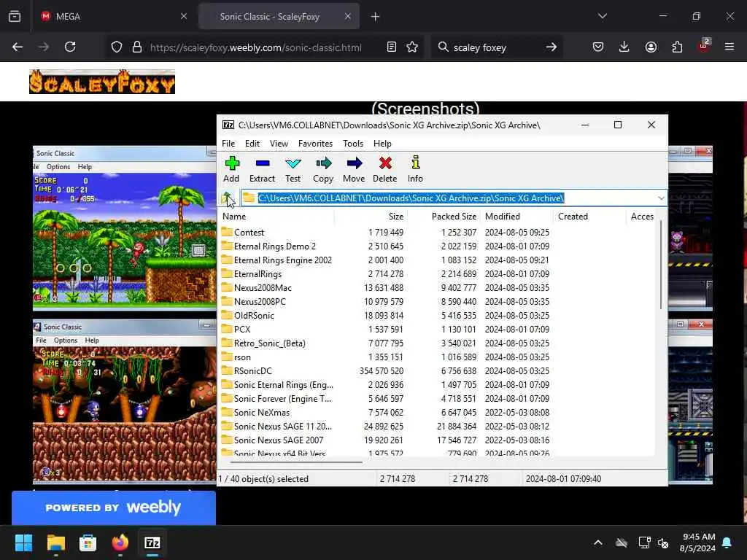Open File Explorer from the taskbar

click(x=55, y=542)
